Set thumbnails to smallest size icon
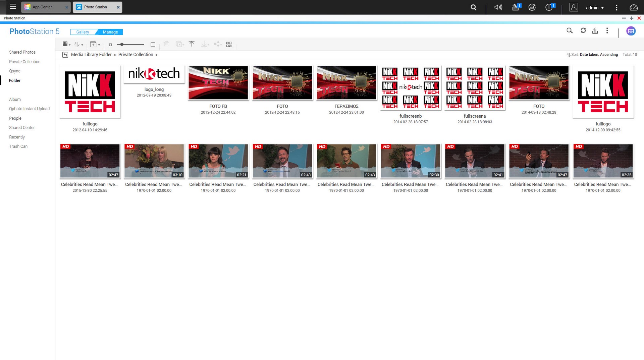 (110, 45)
